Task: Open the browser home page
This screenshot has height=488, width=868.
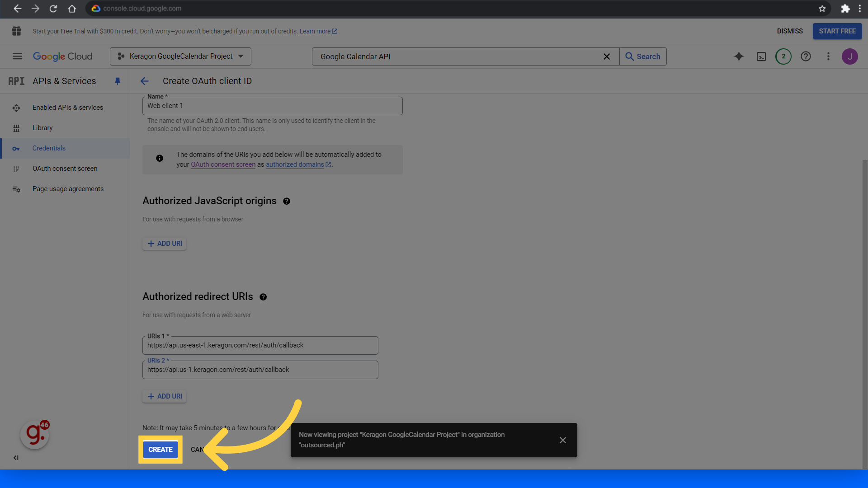Action: point(72,9)
